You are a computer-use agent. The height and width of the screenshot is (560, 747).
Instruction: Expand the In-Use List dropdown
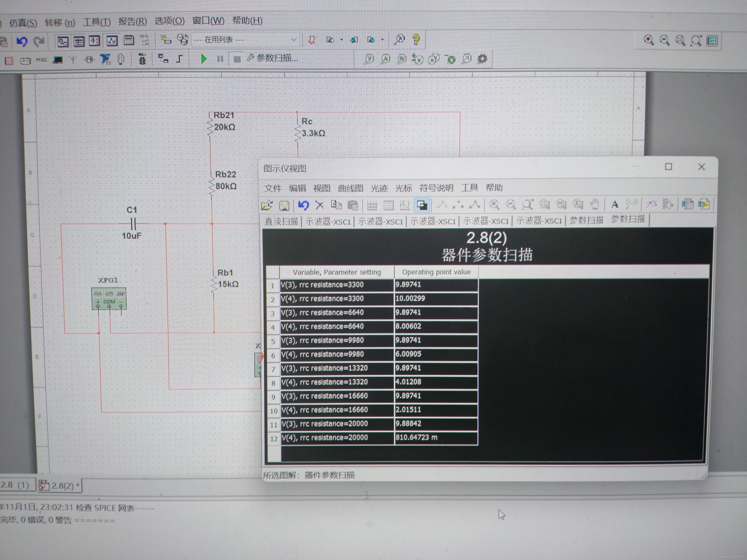(293, 40)
